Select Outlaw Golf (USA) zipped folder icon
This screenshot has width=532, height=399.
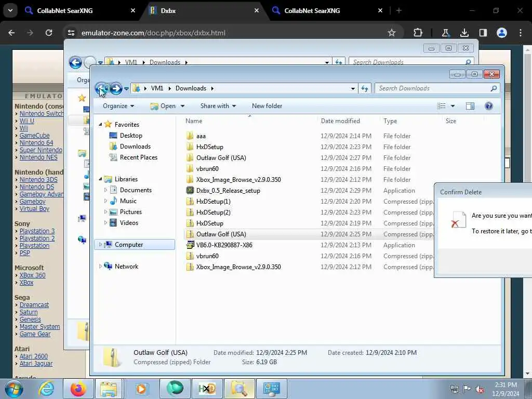click(x=190, y=234)
